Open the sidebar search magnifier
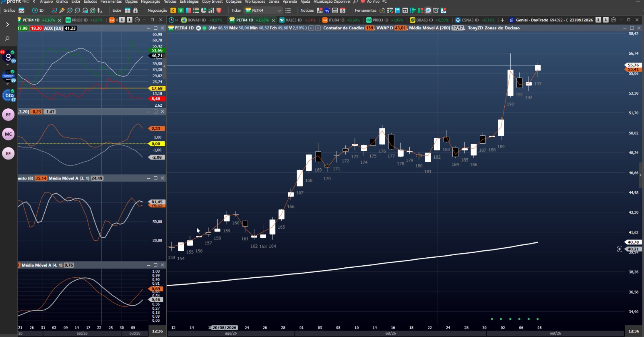 pyautogui.click(x=7, y=39)
